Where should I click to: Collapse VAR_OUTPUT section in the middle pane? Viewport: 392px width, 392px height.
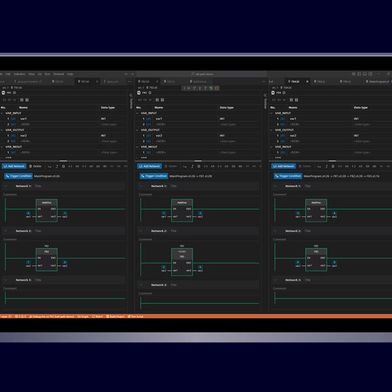[x=138, y=130]
